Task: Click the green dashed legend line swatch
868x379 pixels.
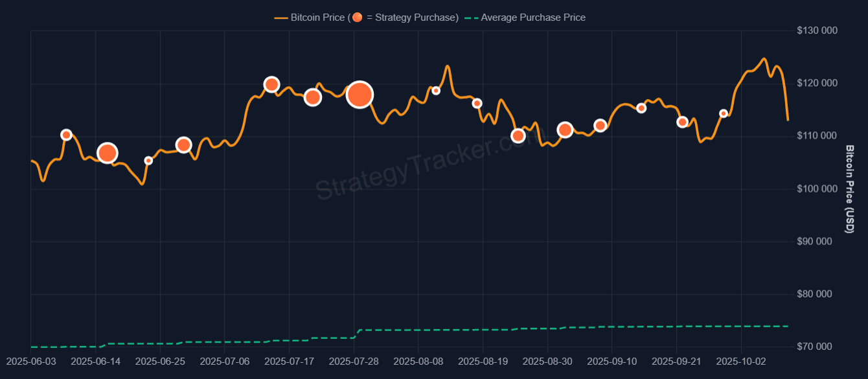Action: [x=471, y=17]
